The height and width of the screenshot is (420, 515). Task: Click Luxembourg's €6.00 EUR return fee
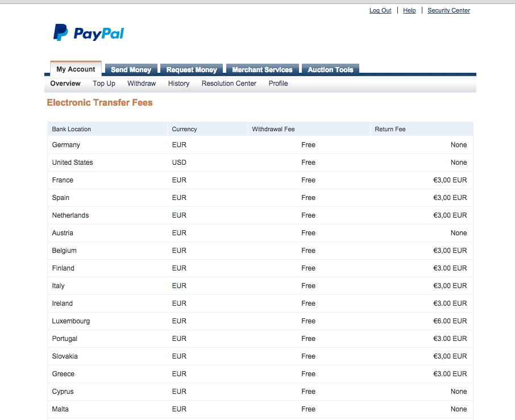tap(450, 321)
